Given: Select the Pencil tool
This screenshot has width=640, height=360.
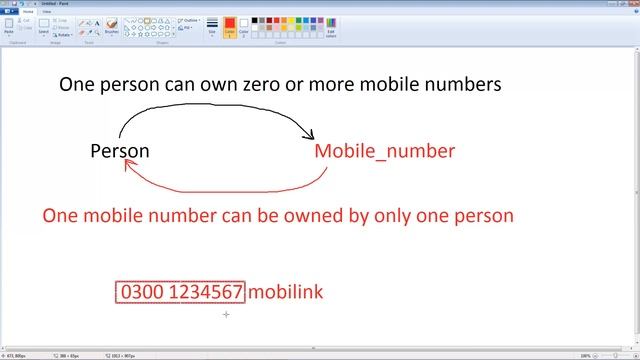Looking at the screenshot, I should point(81,23).
